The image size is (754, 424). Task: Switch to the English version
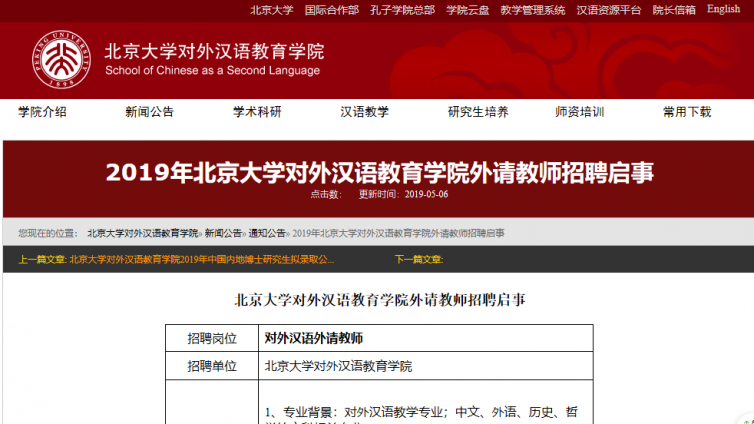723,9
